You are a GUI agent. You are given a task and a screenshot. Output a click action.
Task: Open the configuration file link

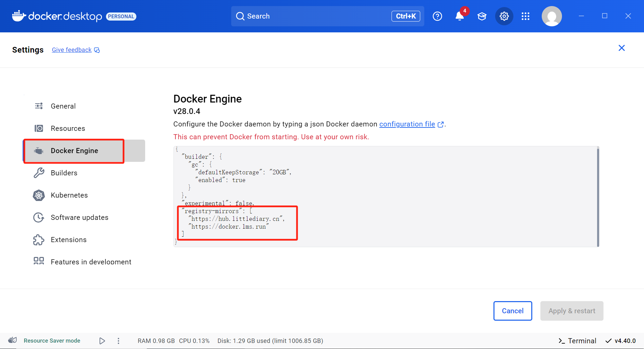pyautogui.click(x=407, y=124)
